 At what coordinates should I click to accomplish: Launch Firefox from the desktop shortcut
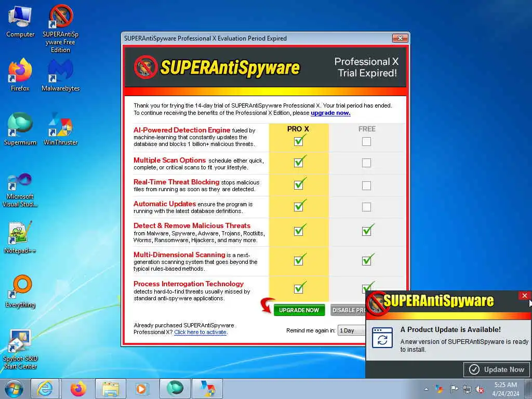point(20,75)
